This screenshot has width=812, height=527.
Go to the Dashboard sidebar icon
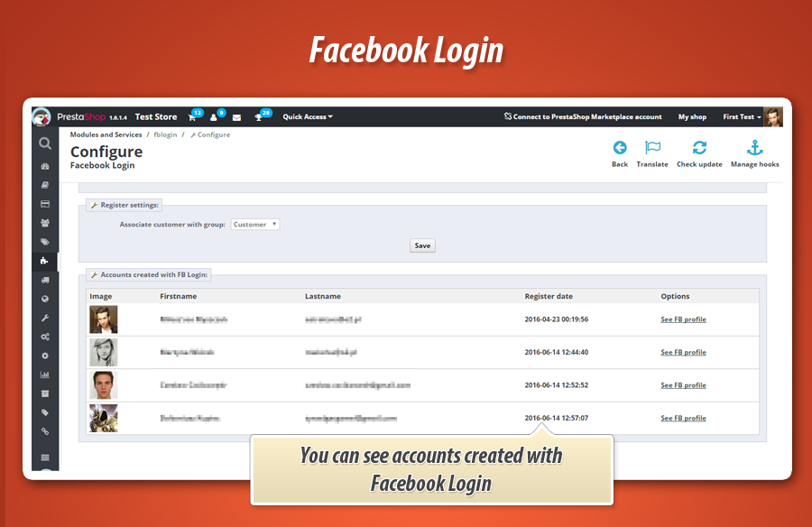click(x=45, y=166)
